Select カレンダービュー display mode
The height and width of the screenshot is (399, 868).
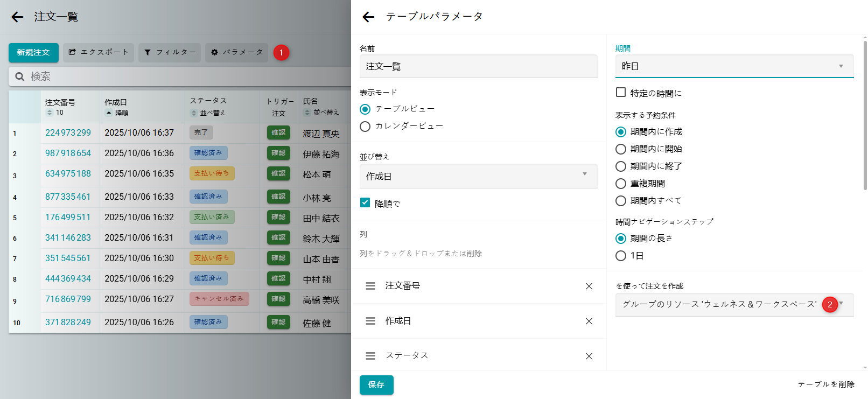pos(365,126)
